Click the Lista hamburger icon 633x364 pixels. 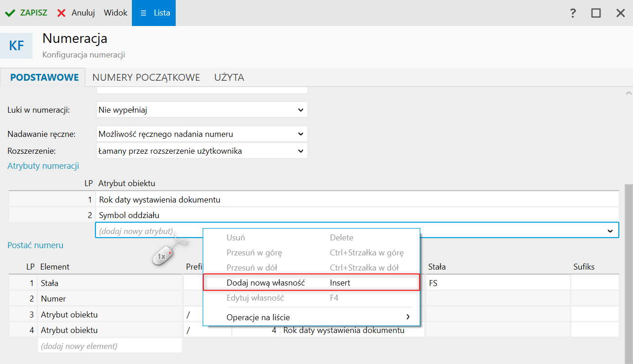[143, 13]
